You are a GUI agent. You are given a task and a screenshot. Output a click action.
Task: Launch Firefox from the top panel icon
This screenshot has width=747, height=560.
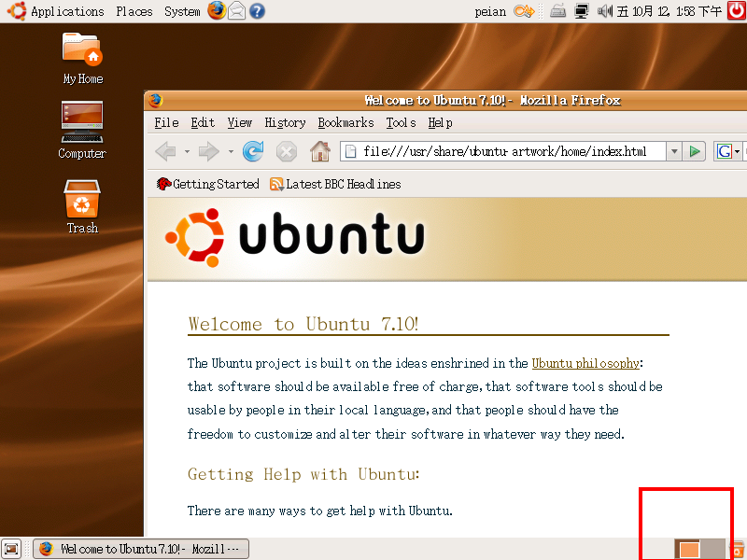[x=217, y=10]
